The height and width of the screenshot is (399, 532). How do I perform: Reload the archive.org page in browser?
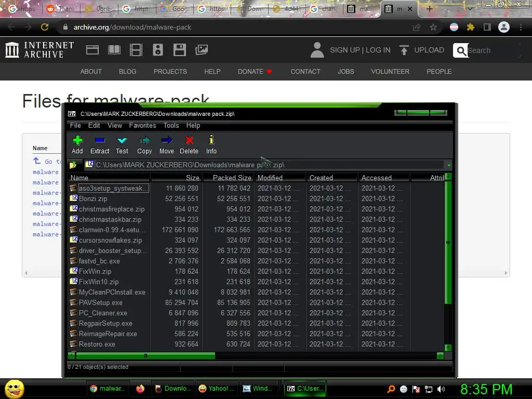(45, 27)
